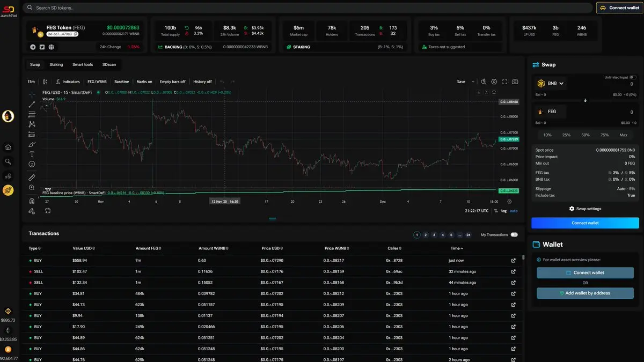Screen dimensions: 644x362
Task: Toggle the log scale option
Action: (x=504, y=211)
